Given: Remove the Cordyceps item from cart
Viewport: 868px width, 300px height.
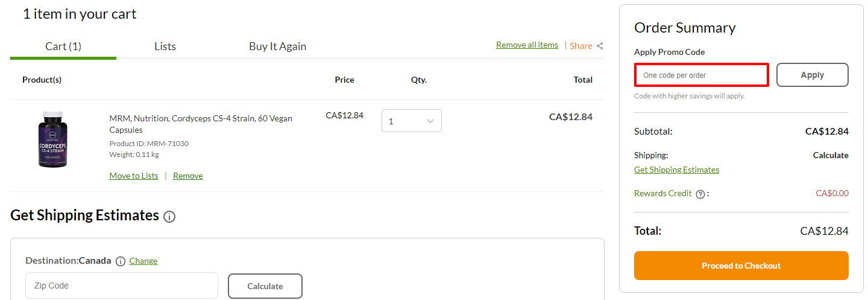Looking at the screenshot, I should tap(188, 176).
